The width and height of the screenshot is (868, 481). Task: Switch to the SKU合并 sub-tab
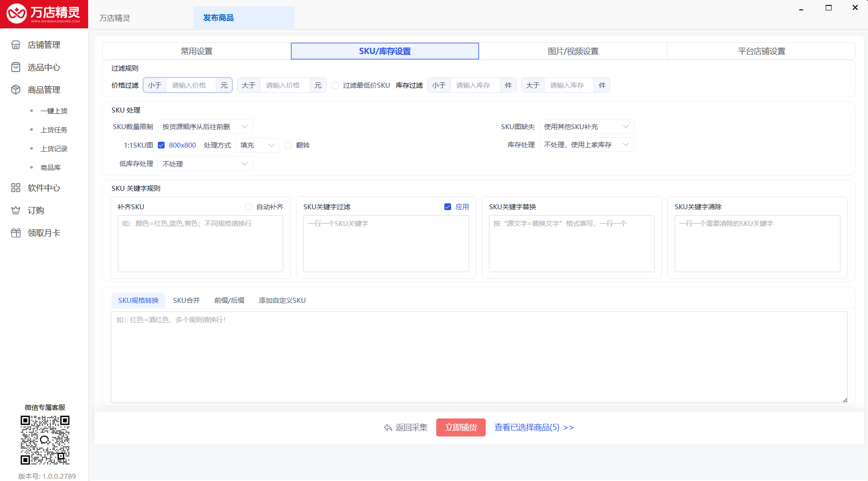tap(186, 301)
